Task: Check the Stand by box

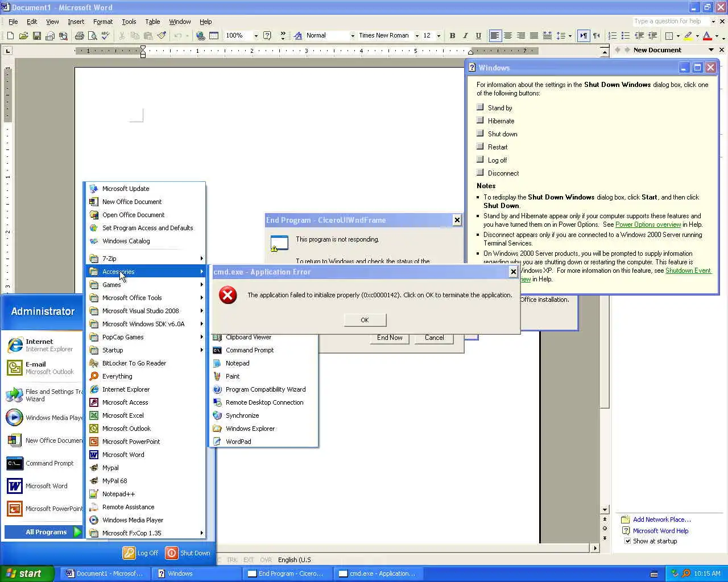Action: tap(480, 107)
